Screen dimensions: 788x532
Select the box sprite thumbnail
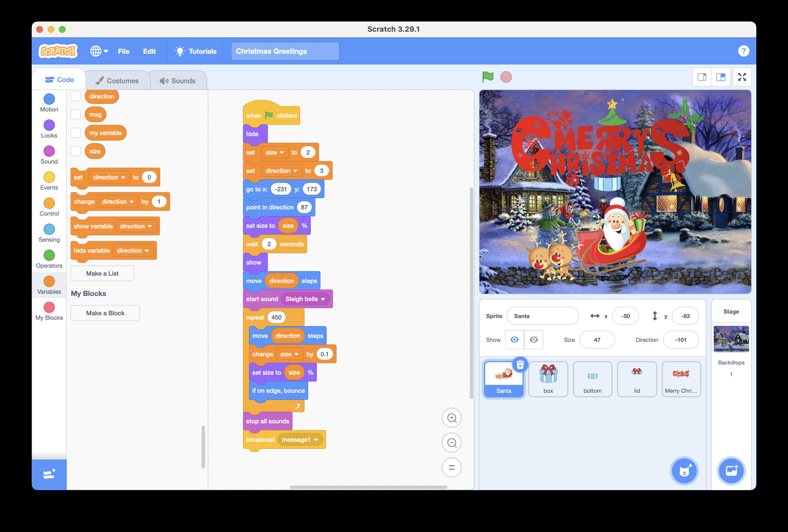coord(548,379)
